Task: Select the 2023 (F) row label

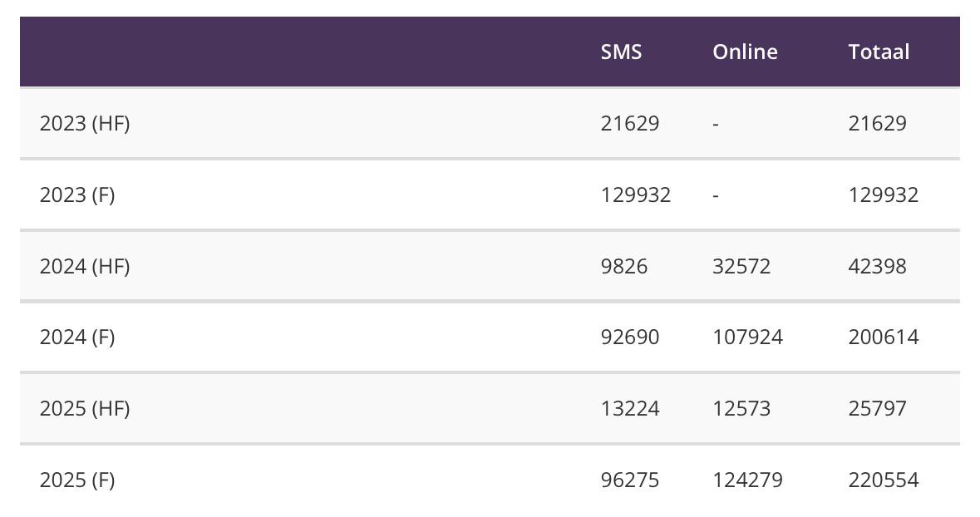Action: pos(77,195)
